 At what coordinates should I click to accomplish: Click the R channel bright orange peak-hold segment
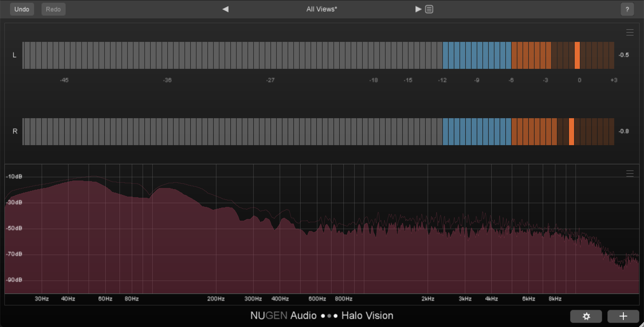click(571, 131)
